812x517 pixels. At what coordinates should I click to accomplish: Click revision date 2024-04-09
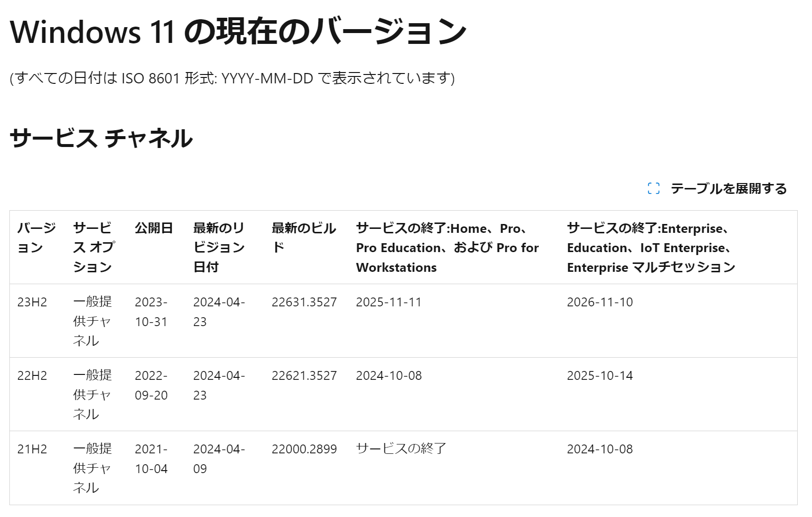(219, 459)
